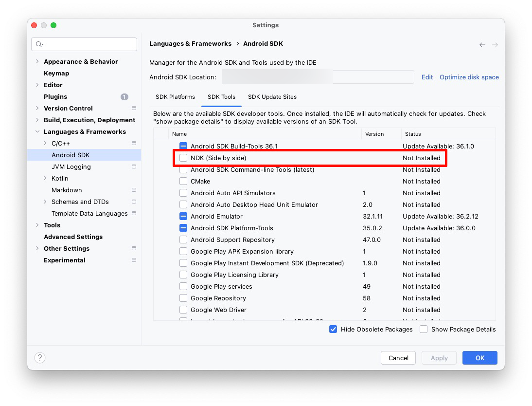
Task: Expand Build, Execution, Deployment section
Action: click(37, 120)
